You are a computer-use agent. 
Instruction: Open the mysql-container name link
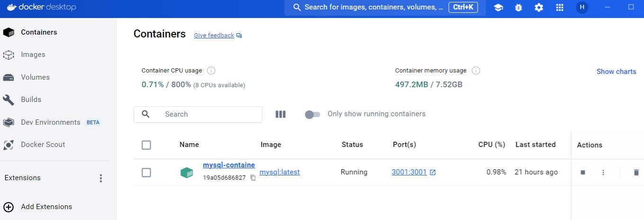229,165
